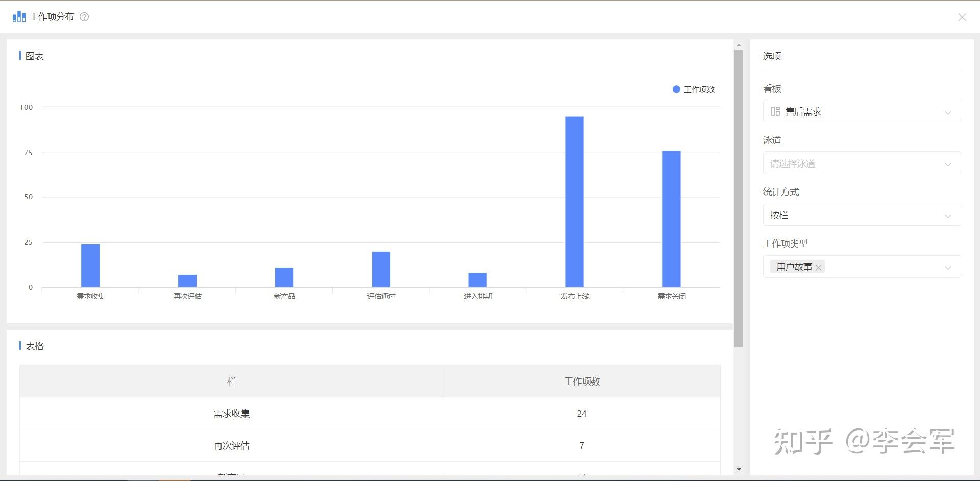Click the 工作项类型 dropdown chevron arrow

(x=948, y=267)
